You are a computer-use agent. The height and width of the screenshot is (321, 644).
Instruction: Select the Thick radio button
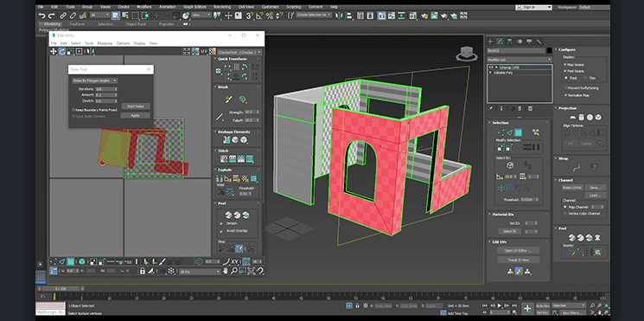pos(566,78)
